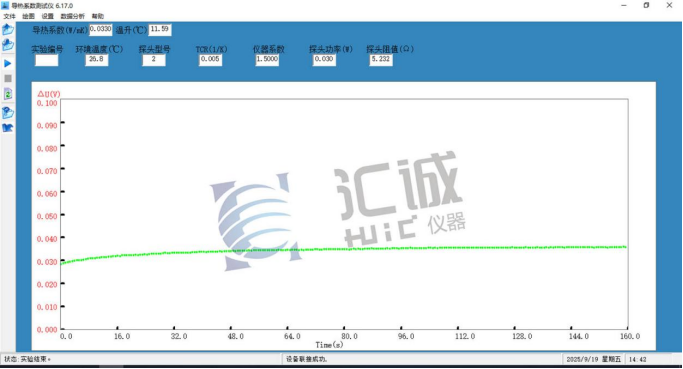Click the first folder icon with up arrow
Screen dimensions: 683x369
tap(8, 29)
